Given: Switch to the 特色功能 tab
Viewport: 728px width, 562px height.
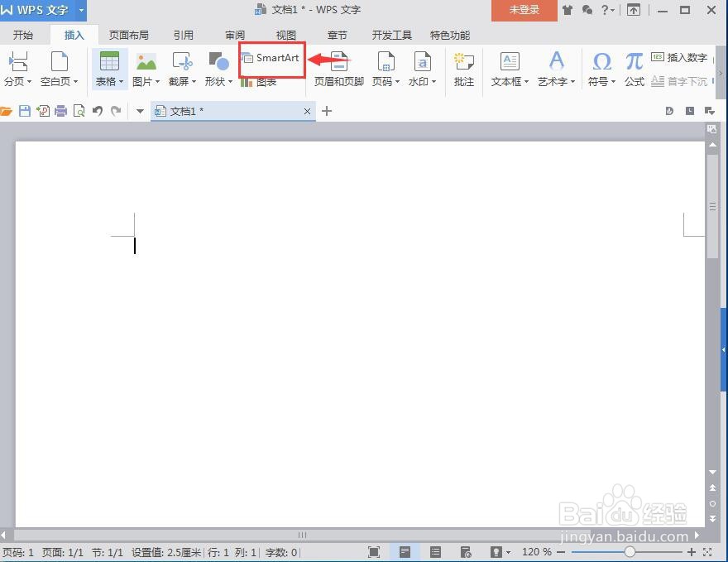Looking at the screenshot, I should [x=450, y=36].
